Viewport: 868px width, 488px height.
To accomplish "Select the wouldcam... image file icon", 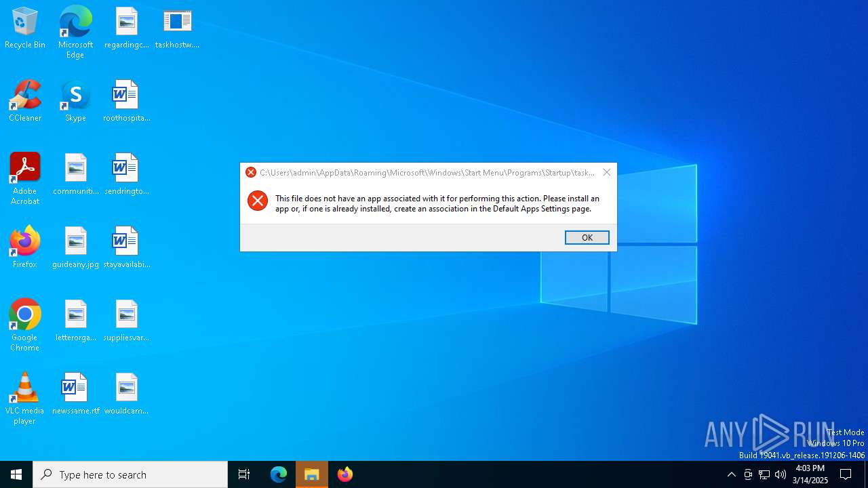I will (x=126, y=394).
